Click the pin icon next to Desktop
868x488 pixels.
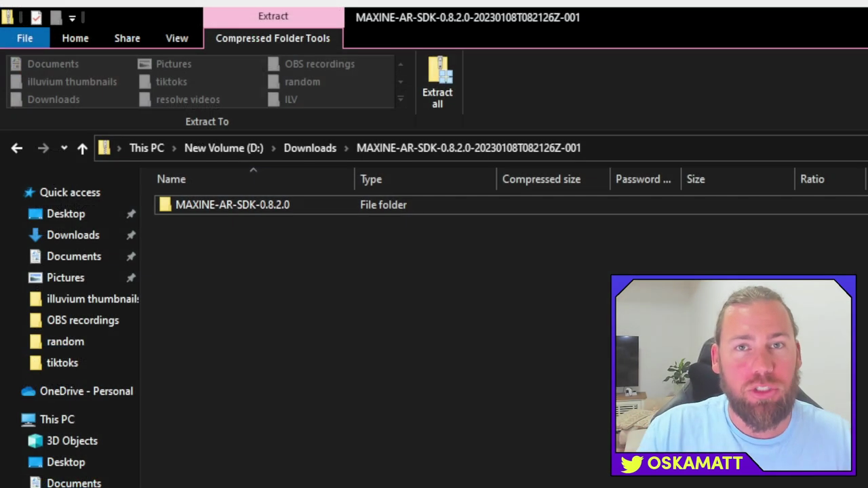coord(131,213)
